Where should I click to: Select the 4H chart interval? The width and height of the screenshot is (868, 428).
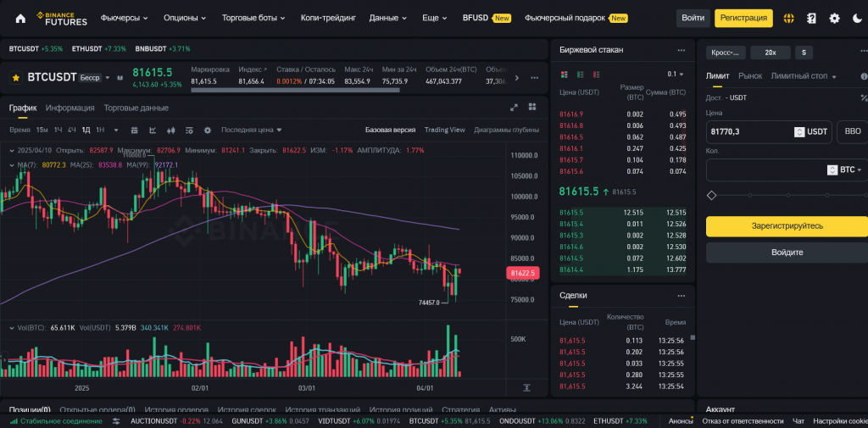click(x=71, y=131)
